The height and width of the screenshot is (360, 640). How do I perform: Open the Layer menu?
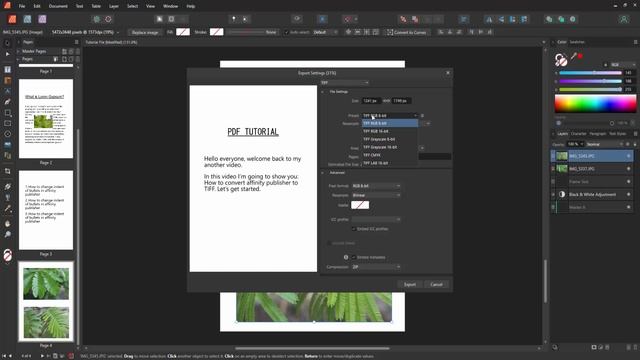pyautogui.click(x=114, y=6)
